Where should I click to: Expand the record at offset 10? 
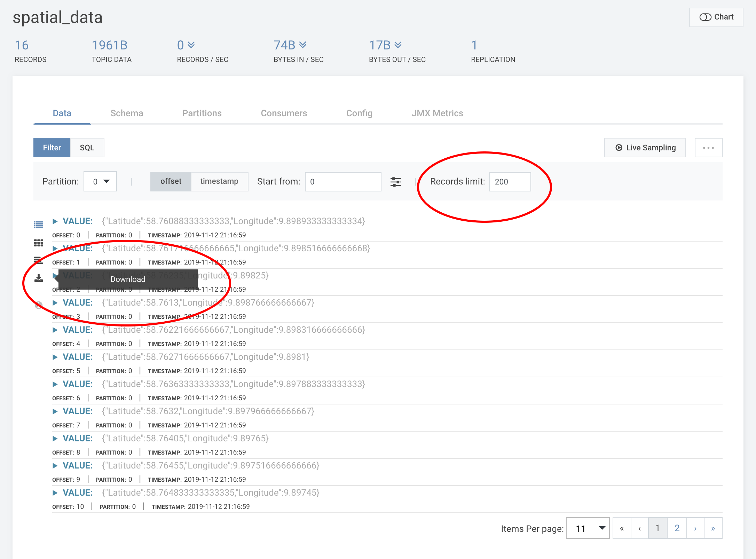pyautogui.click(x=55, y=493)
